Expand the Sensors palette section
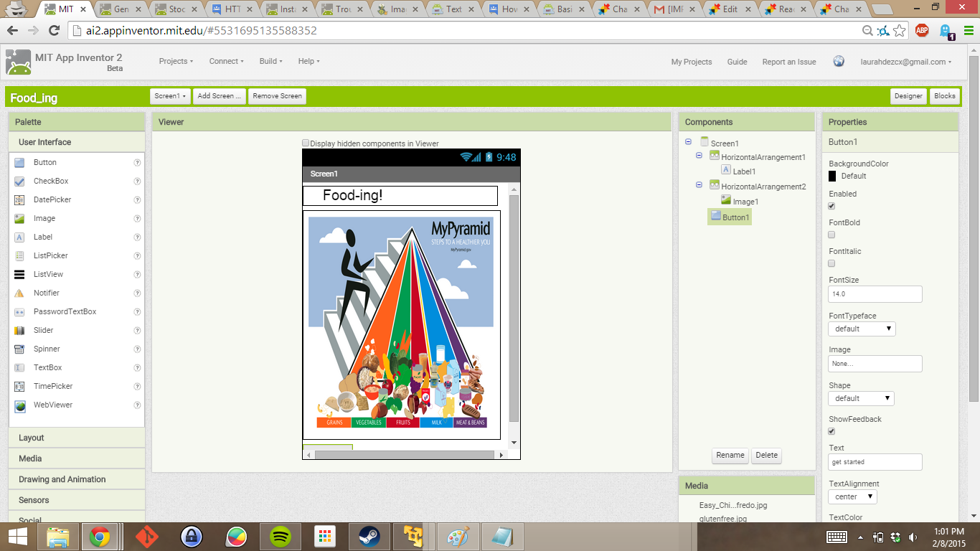This screenshot has width=980, height=551. tap(77, 500)
